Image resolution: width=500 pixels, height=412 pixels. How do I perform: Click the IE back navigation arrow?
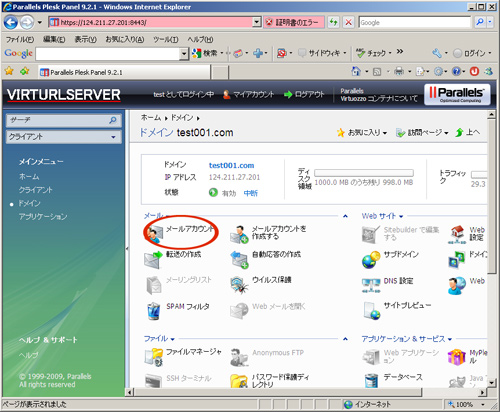point(11,23)
